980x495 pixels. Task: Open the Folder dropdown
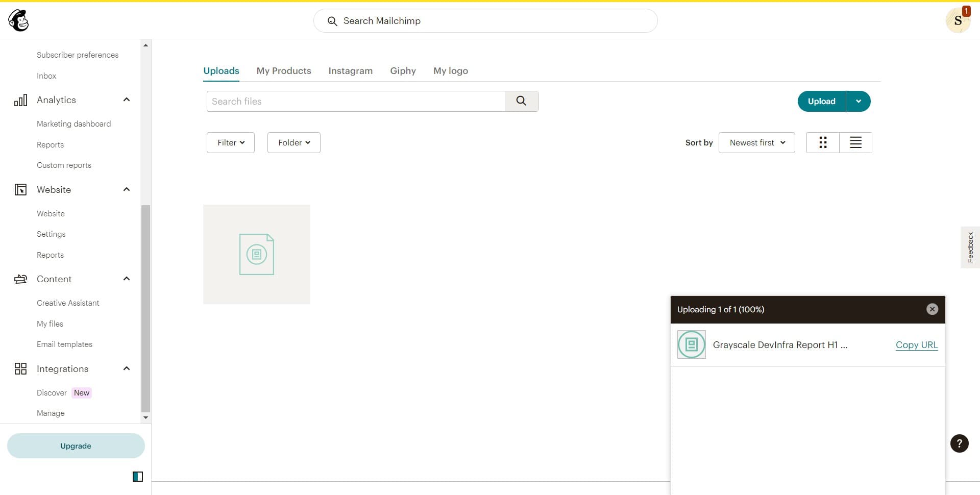pos(293,142)
